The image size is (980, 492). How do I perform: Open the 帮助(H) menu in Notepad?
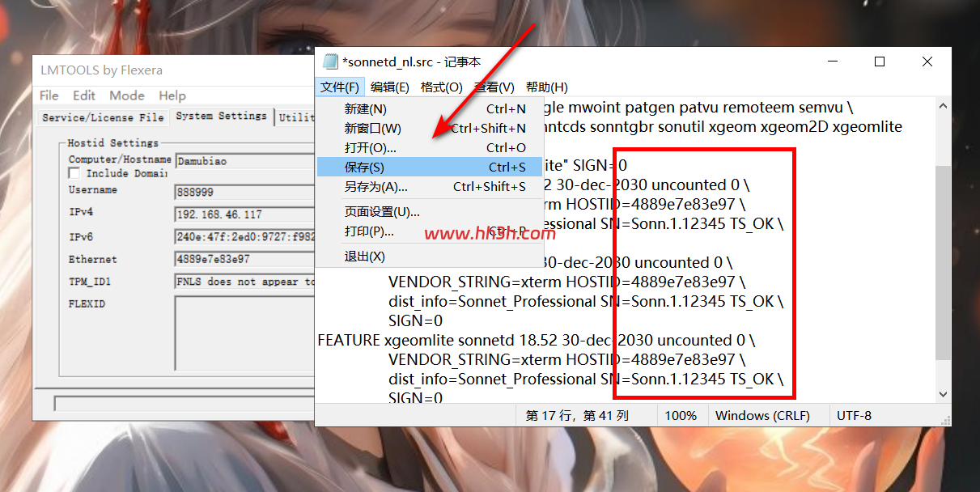pyautogui.click(x=547, y=87)
